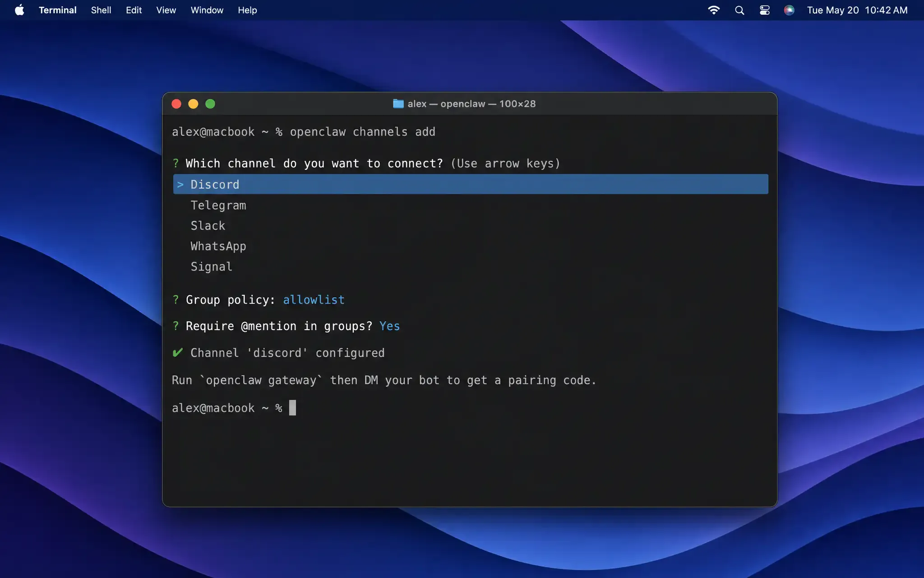Click the Wi-Fi status icon
This screenshot has width=924, height=578.
[x=714, y=10]
